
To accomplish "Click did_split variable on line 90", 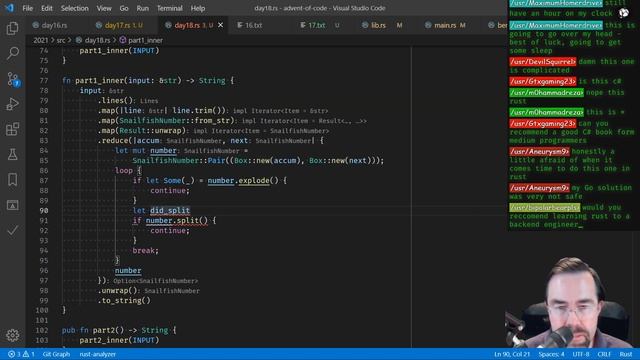I will pyautogui.click(x=170, y=211).
